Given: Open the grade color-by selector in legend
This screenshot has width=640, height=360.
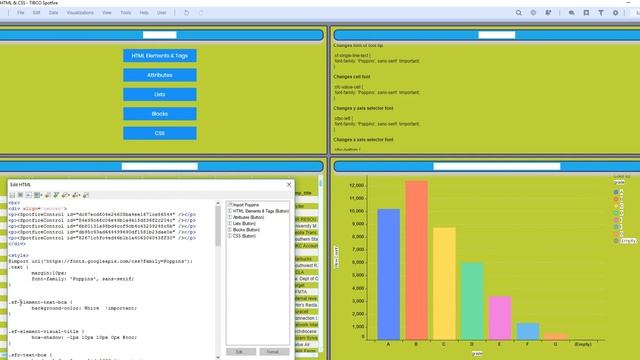Looking at the screenshot, I should tap(619, 182).
